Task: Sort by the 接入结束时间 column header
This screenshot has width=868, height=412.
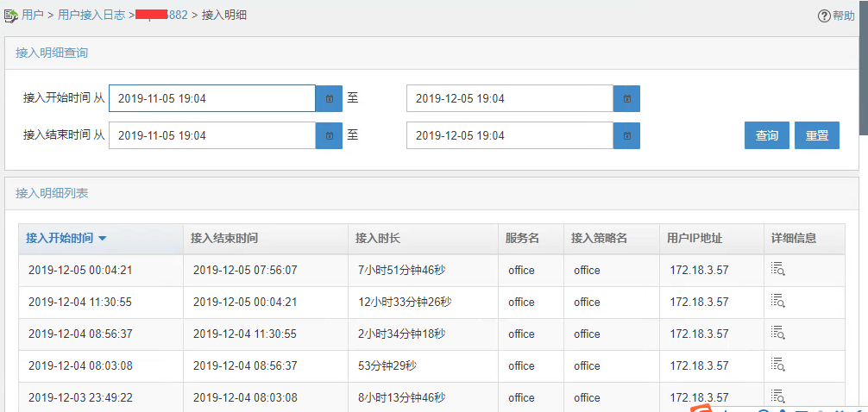Action: pyautogui.click(x=224, y=239)
